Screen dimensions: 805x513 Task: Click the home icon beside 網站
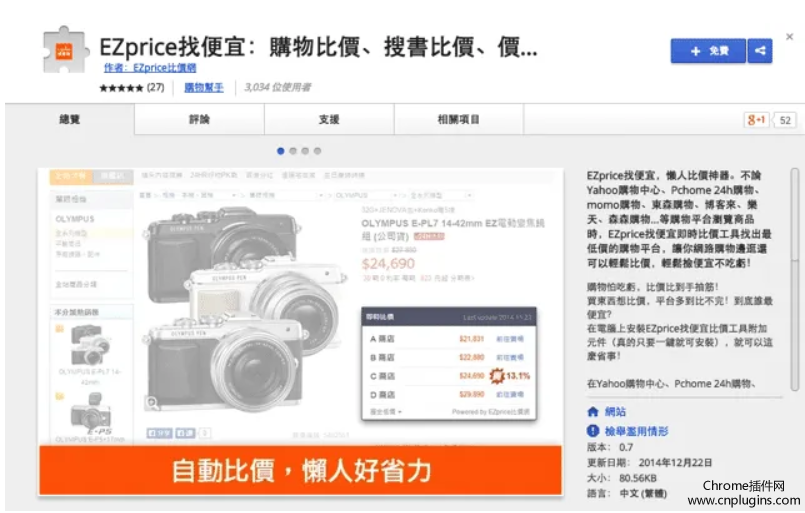click(x=593, y=412)
